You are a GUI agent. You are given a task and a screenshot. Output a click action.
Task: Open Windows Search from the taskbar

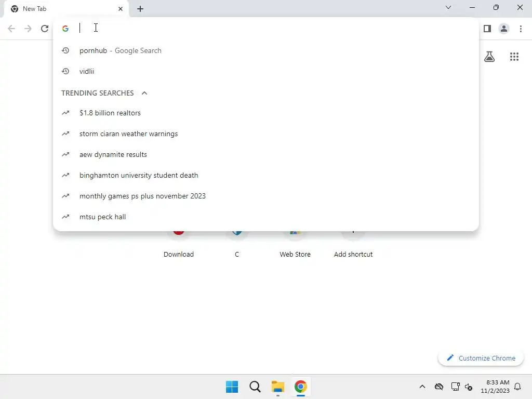255,387
